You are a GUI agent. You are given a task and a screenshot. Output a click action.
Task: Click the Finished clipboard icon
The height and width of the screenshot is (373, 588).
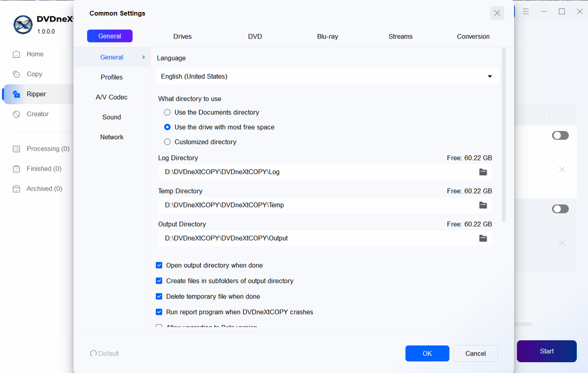(17, 169)
